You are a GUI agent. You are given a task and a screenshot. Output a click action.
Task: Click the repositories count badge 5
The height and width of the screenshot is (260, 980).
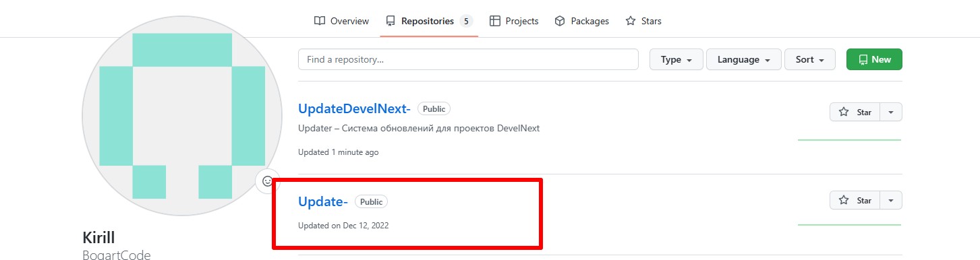466,21
